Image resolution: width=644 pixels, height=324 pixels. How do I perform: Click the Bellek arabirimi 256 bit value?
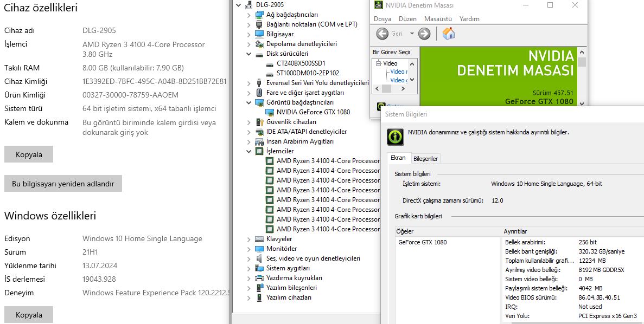pos(588,242)
